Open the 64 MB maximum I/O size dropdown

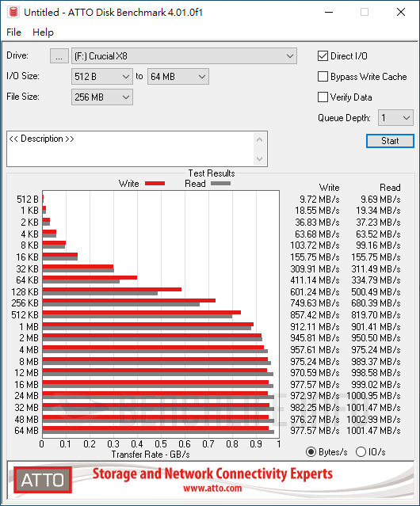178,77
